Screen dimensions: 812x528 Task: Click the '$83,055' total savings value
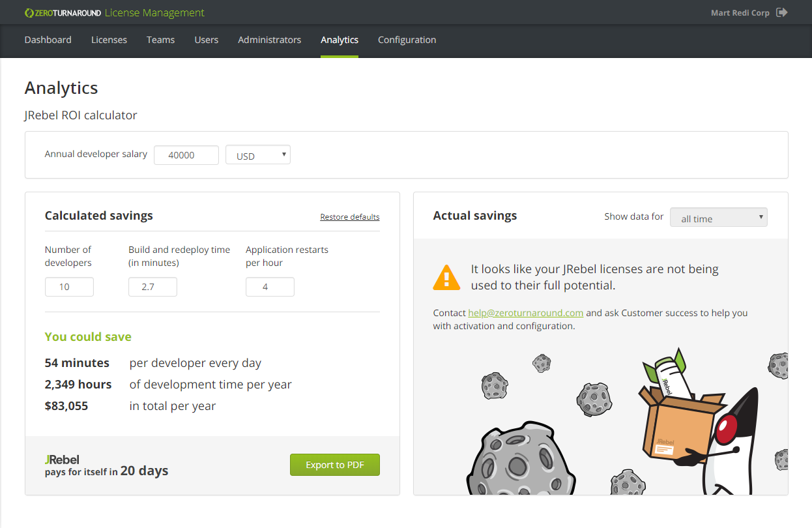click(66, 406)
